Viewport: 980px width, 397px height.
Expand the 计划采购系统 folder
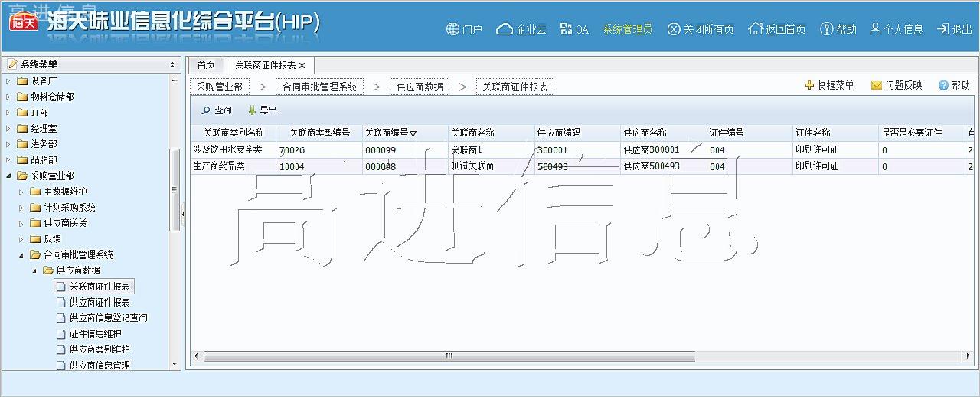coord(21,208)
